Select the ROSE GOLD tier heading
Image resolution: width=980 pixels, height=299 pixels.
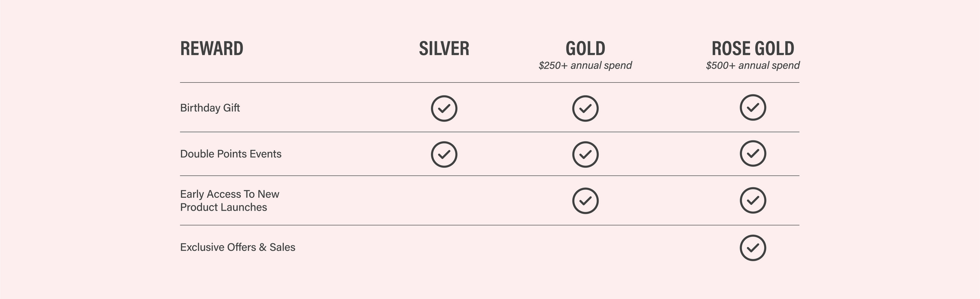coord(752,49)
